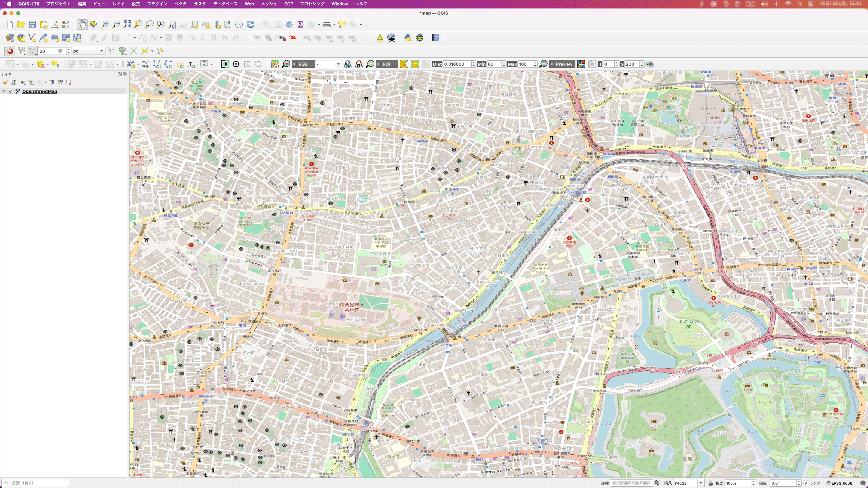Click the New GeoPackage Layer icon

click(x=21, y=38)
